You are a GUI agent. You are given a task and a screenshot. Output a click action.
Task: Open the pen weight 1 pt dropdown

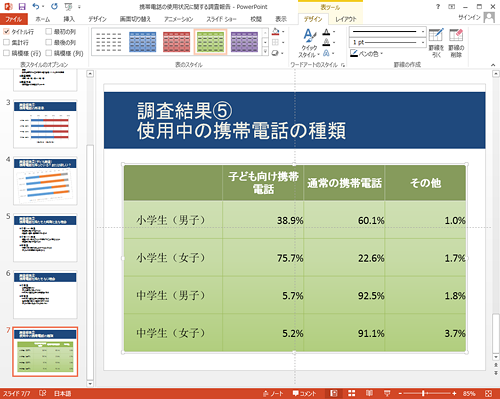[388, 42]
